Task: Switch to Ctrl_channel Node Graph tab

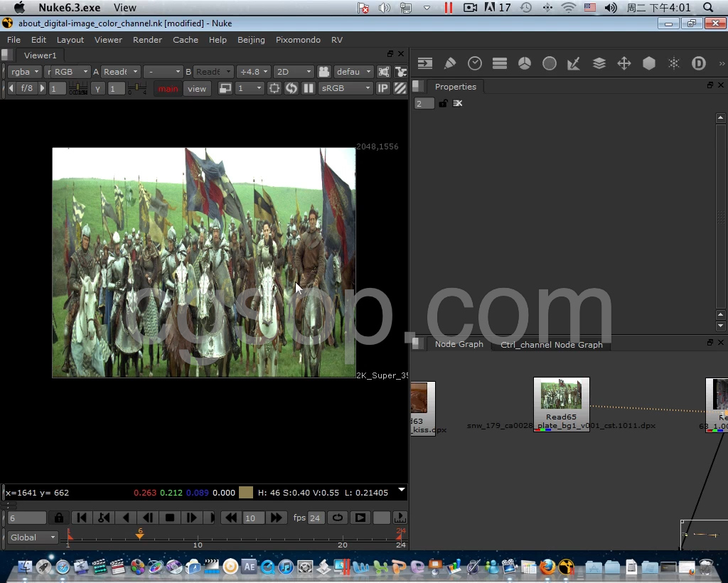Action: [551, 344]
